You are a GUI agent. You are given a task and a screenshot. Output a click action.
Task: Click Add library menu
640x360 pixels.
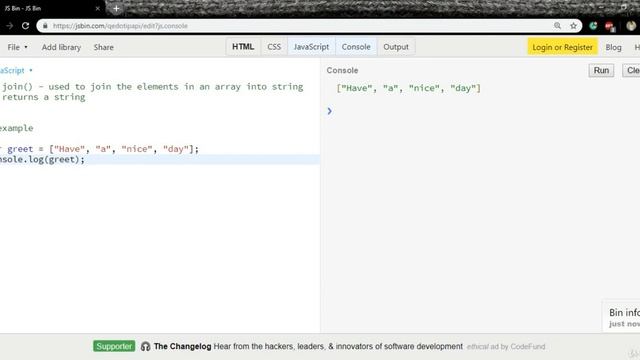coord(61,47)
